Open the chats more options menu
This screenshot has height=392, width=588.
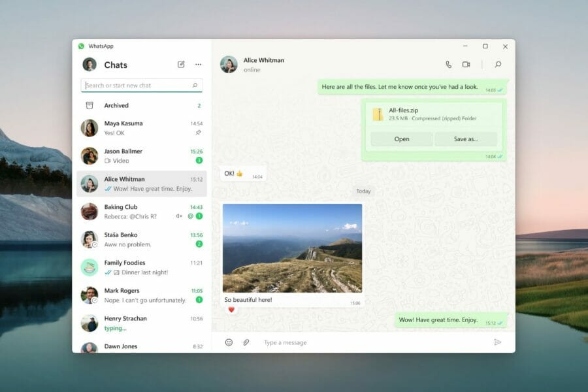pos(199,65)
